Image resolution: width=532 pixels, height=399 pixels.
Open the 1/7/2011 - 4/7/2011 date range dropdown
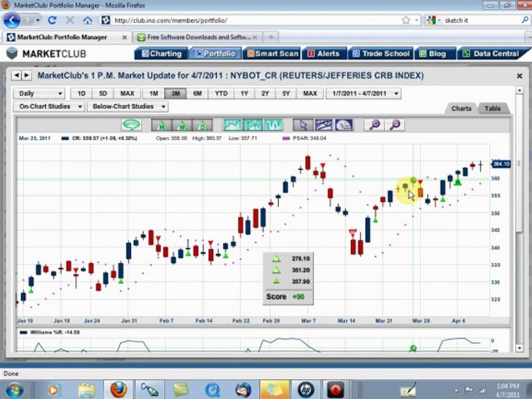point(364,93)
